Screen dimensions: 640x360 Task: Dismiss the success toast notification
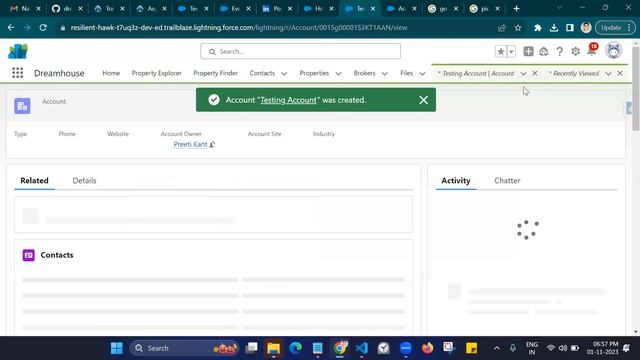(423, 100)
